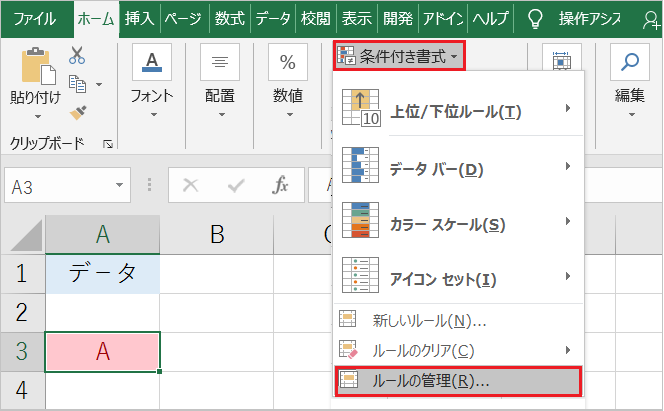Open the ページ layout tab
The width and height of the screenshot is (664, 411).
coord(183,19)
